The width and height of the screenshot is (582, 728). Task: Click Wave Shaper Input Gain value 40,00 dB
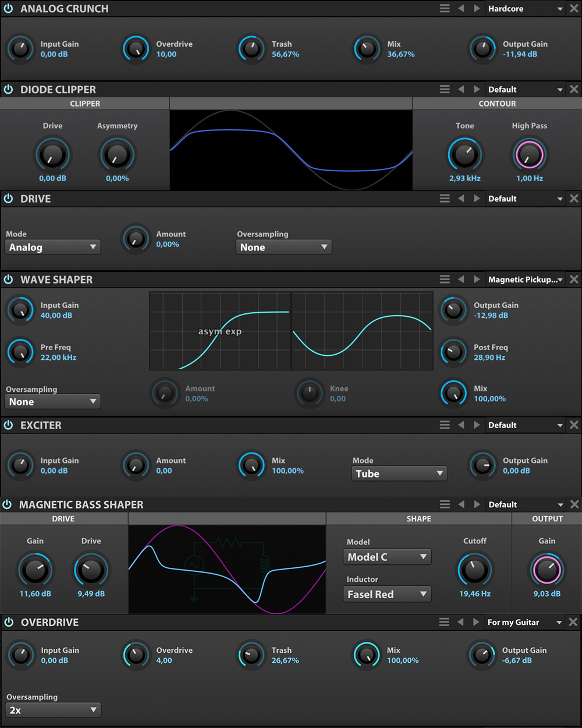(56, 315)
